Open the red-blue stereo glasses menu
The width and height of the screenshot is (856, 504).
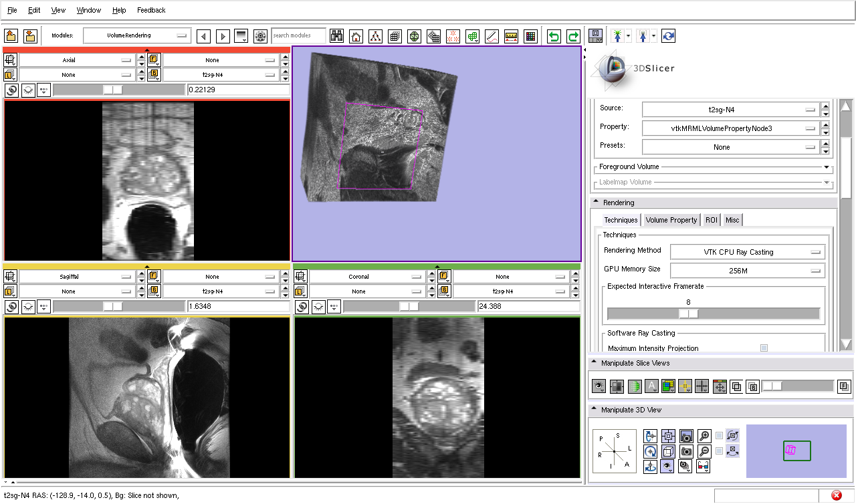point(703,467)
